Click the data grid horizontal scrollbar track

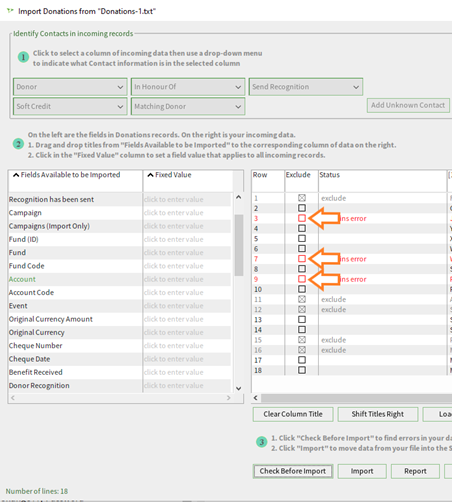(x=356, y=398)
